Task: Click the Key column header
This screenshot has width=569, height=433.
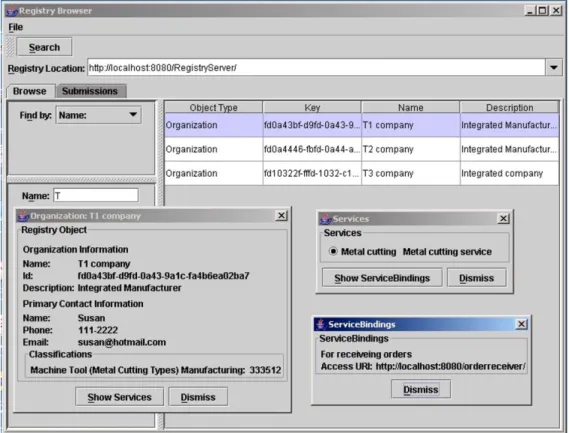Action: (312, 107)
